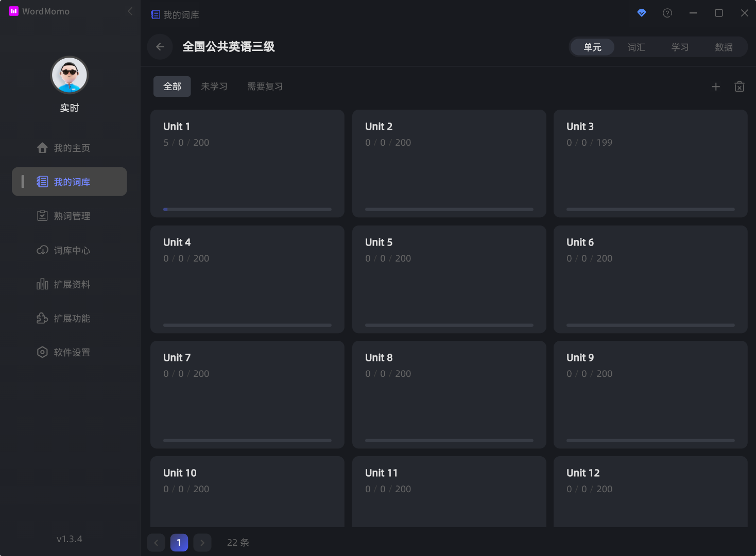Switch to the 词汇 tab
Screen dimensions: 756x556
click(x=636, y=47)
